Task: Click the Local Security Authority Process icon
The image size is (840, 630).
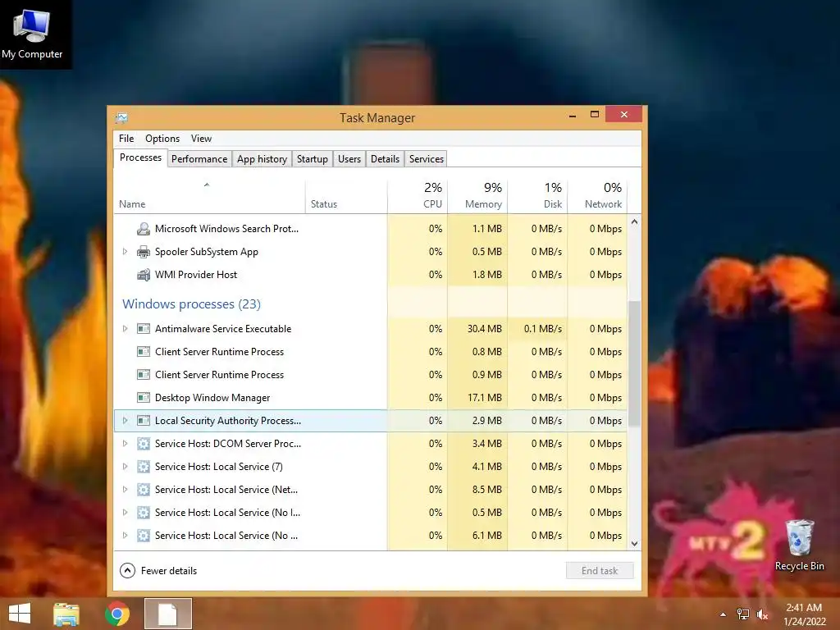Action: click(143, 421)
